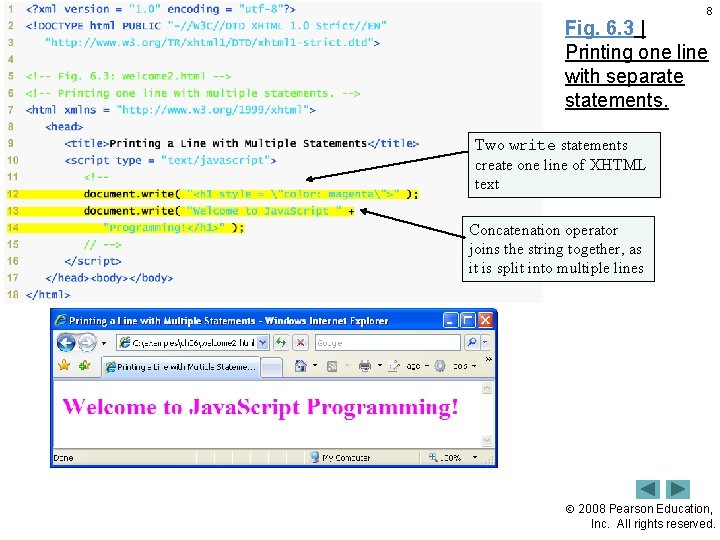Screen dimensions: 720x540
Task: Open the search provider options dropdown
Action: [x=485, y=343]
